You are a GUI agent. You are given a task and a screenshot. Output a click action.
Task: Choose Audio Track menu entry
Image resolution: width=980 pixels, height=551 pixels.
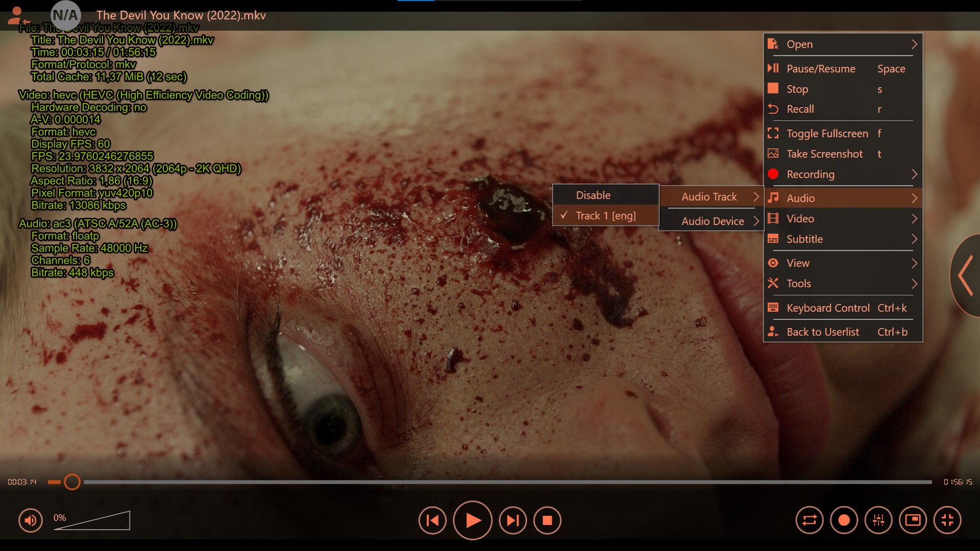click(711, 196)
